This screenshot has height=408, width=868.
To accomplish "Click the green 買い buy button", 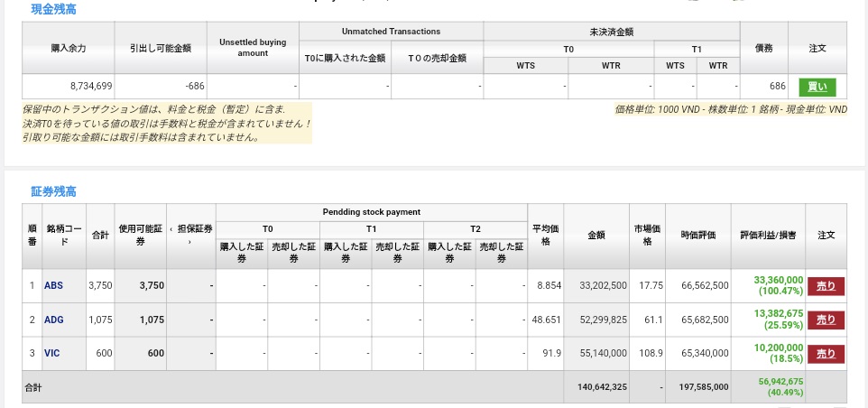I will [x=817, y=87].
